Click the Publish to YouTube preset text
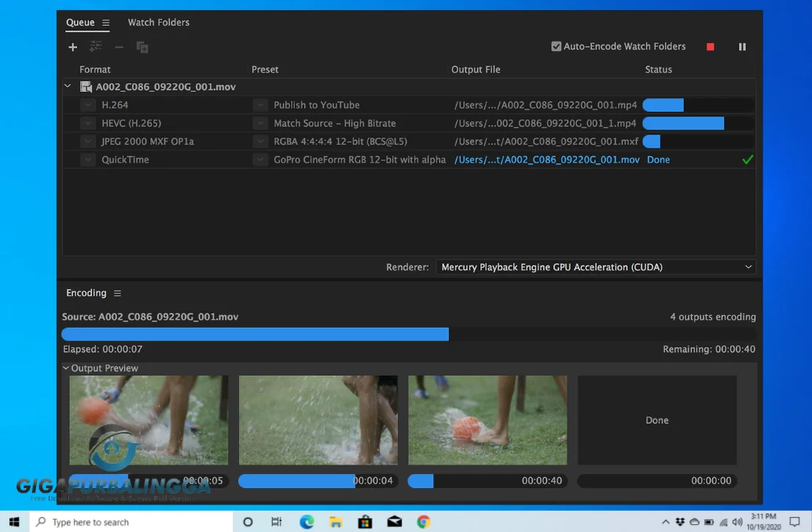 [317, 105]
